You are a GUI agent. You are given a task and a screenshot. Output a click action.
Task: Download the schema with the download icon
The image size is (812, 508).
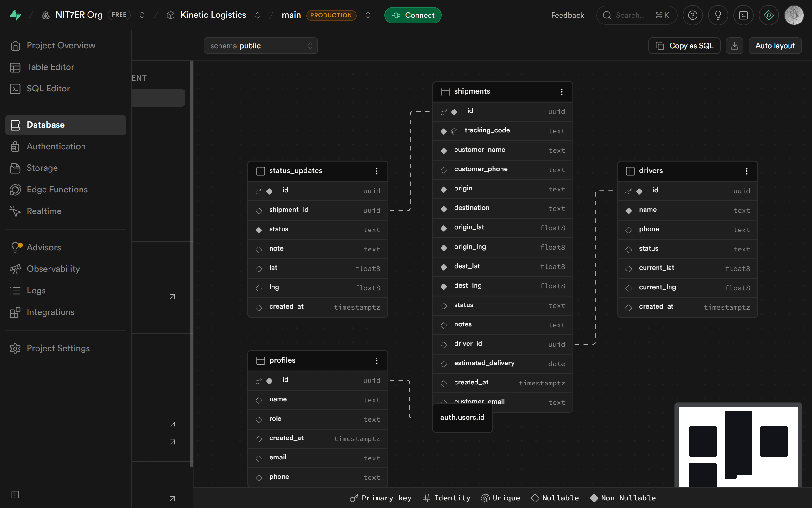[x=735, y=46]
